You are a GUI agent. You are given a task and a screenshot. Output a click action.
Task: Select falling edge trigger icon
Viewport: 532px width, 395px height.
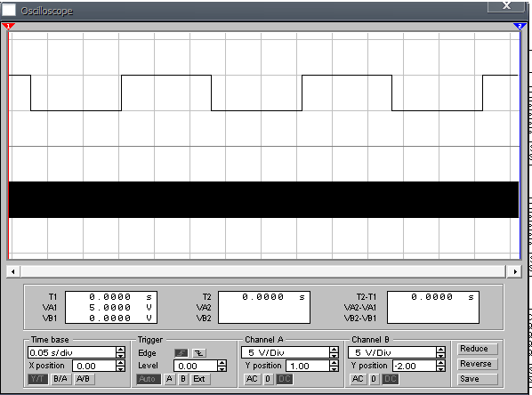[199, 353]
